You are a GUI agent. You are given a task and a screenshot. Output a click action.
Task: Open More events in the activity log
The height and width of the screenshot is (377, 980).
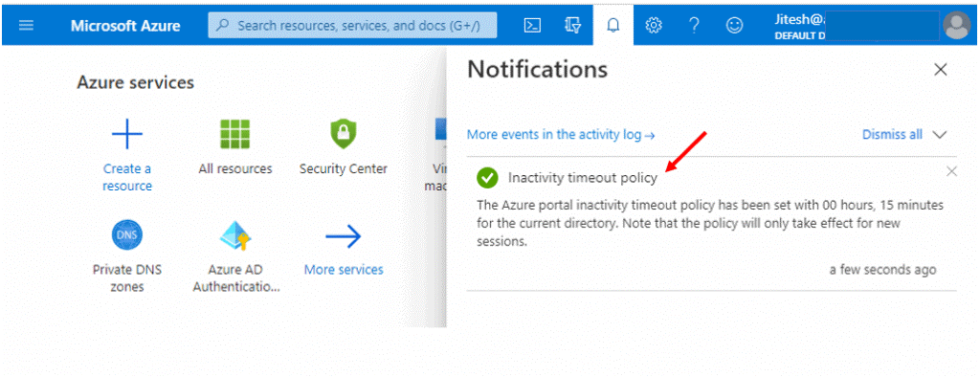[x=561, y=134]
